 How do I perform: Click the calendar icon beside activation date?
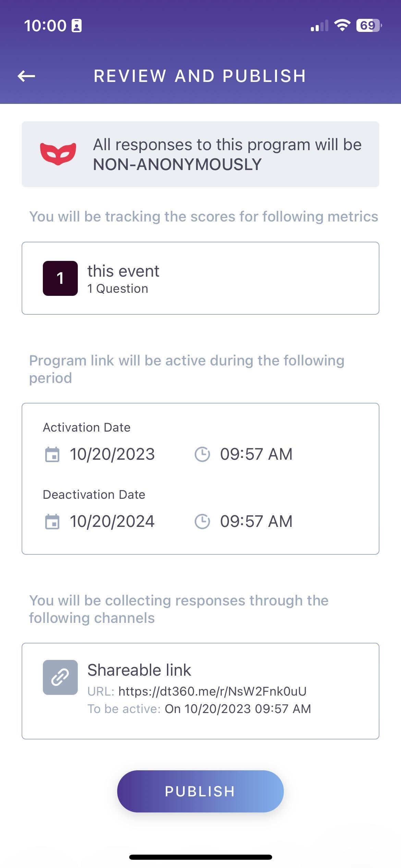click(x=52, y=455)
